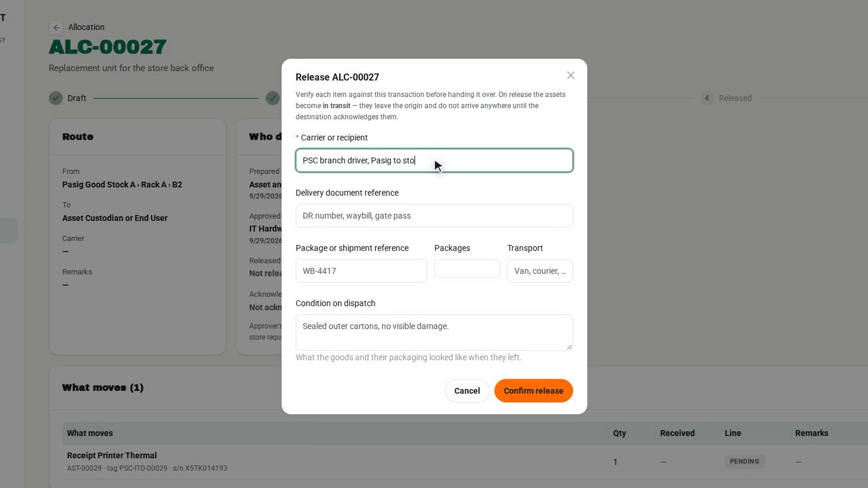This screenshot has width=868, height=488.
Task: Click the AST-00029 asset details line
Action: 147,468
